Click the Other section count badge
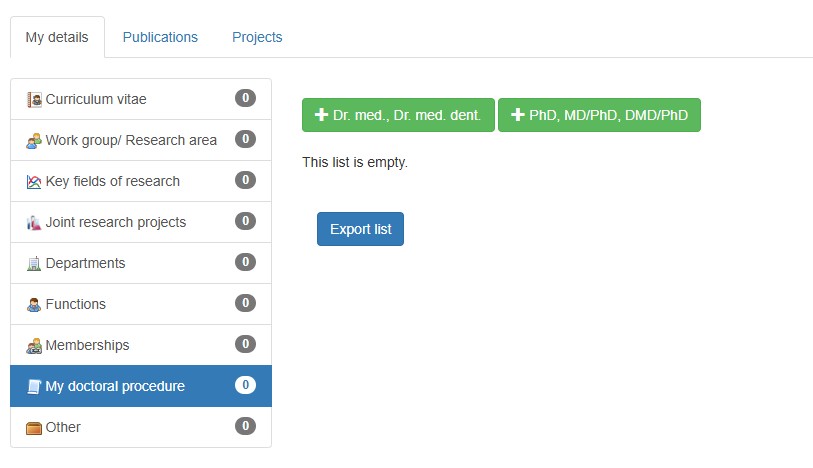The image size is (813, 468). point(245,426)
